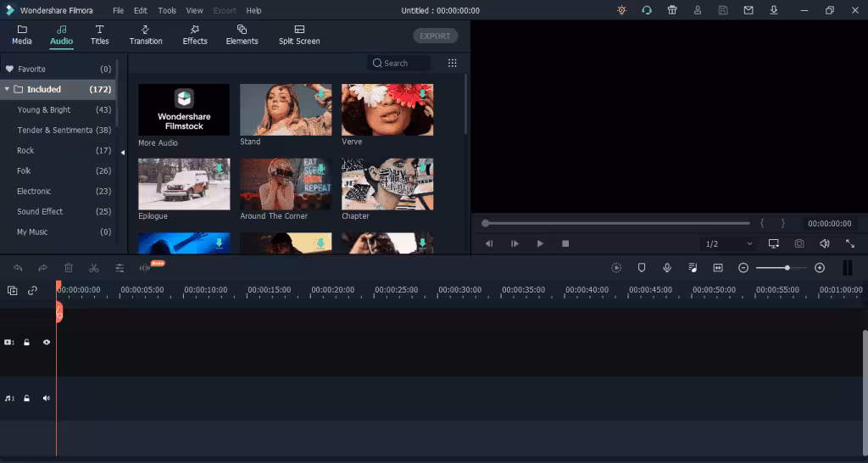The height and width of the screenshot is (463, 868).
Task: Select the Verve audio thumbnail
Action: (x=387, y=109)
